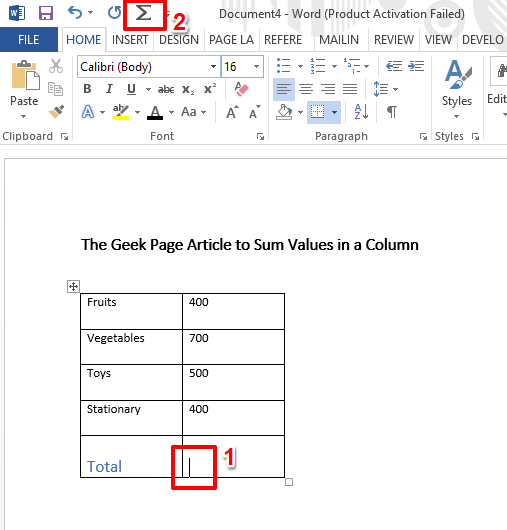The width and height of the screenshot is (507, 530).
Task: Toggle show paragraph marks pilcrow
Action: (x=392, y=112)
